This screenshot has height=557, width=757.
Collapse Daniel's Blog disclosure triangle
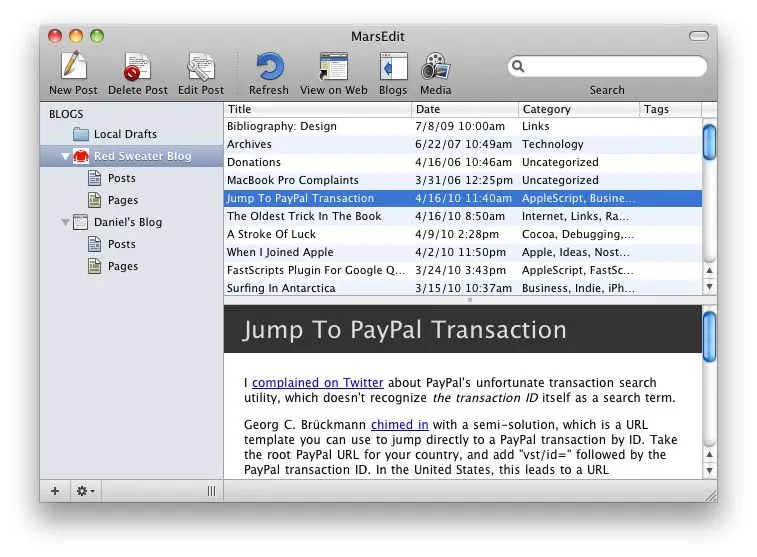click(66, 223)
